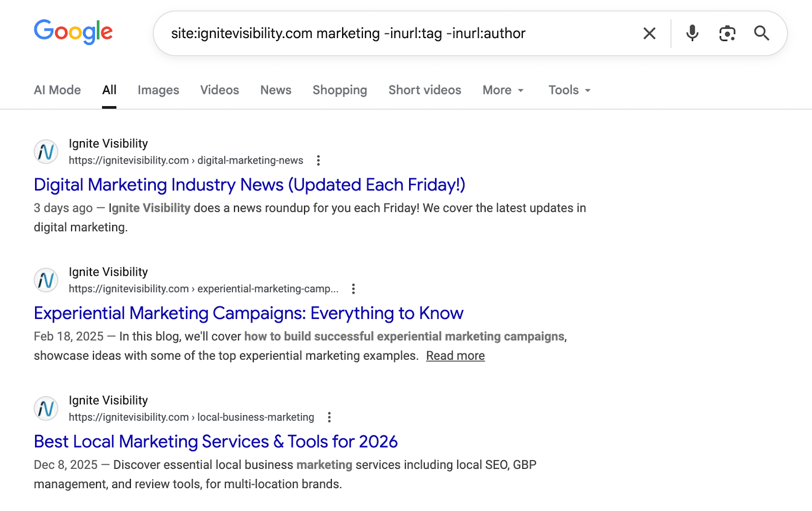Open the three-dot menu on Local Marketing result
This screenshot has width=812, height=511.
click(329, 417)
